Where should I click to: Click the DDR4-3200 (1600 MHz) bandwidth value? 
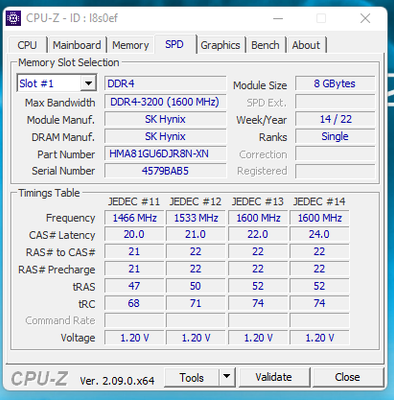165,102
